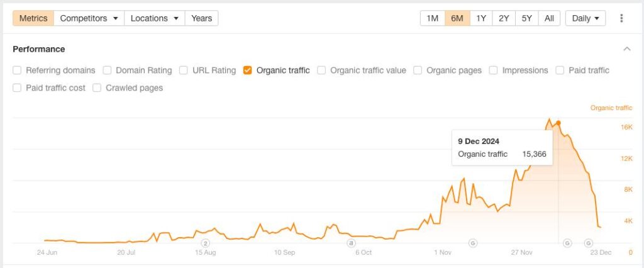This screenshot has width=644, height=268.
Task: Click the Google update marker after 1 Nov
Action: 473,242
